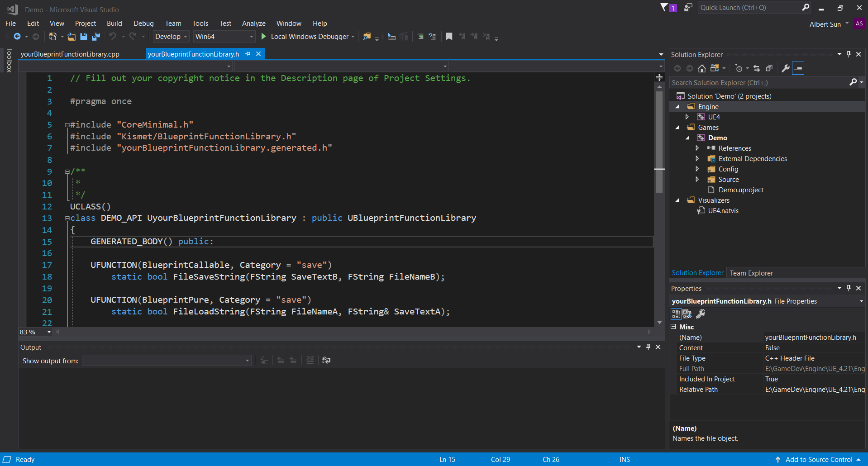868x466 pixels.
Task: Click Collapse All in Solution Explorer toolbar
Action: (769, 68)
